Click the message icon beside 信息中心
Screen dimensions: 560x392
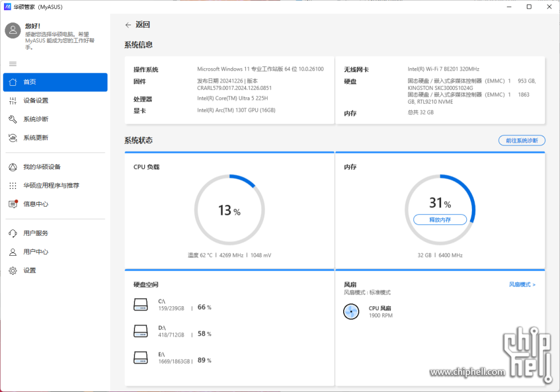point(13,204)
